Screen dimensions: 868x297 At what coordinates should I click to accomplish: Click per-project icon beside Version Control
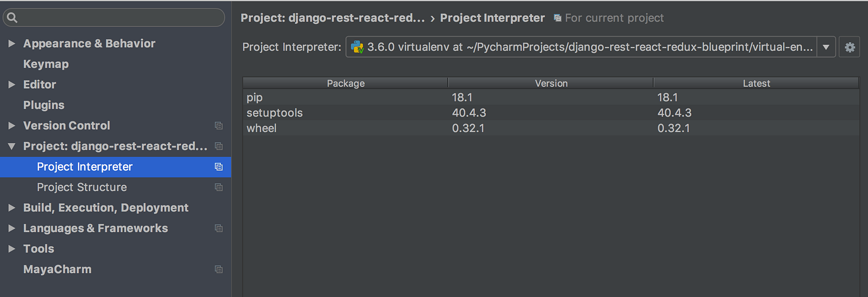pos(219,126)
